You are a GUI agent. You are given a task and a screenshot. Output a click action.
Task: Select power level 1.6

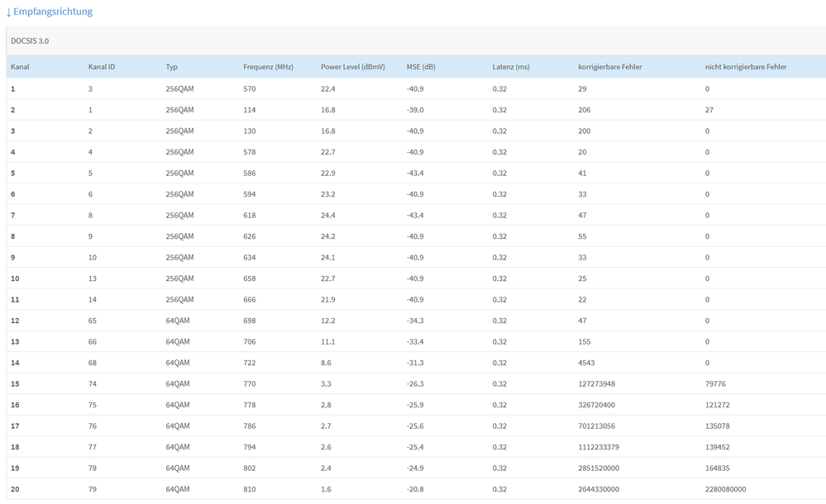[x=326, y=489]
